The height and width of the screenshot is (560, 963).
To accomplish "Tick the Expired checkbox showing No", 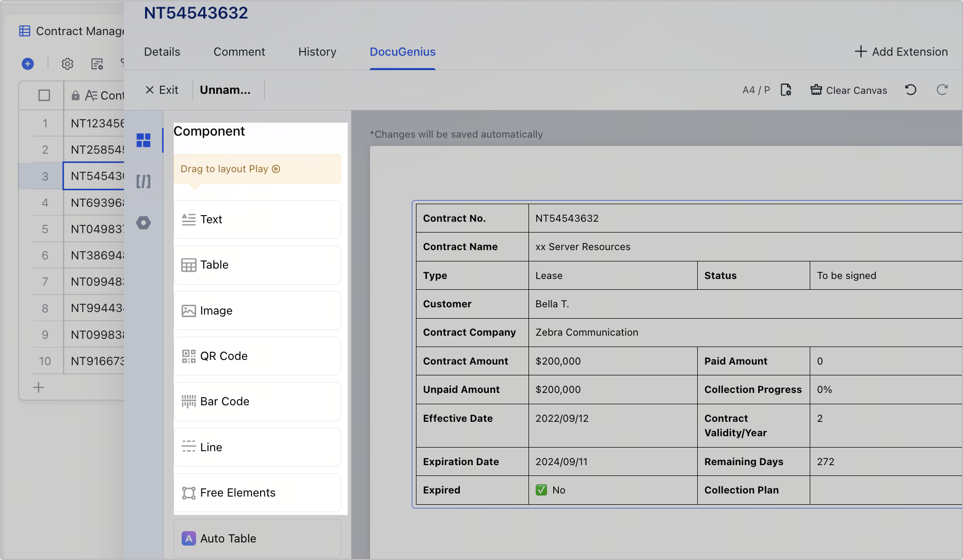I will click(x=541, y=490).
